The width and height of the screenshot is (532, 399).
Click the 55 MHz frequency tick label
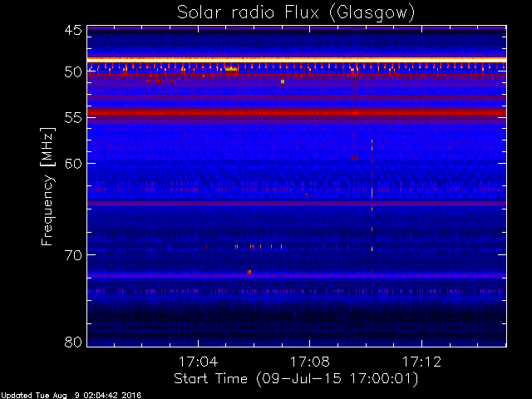[x=73, y=118]
